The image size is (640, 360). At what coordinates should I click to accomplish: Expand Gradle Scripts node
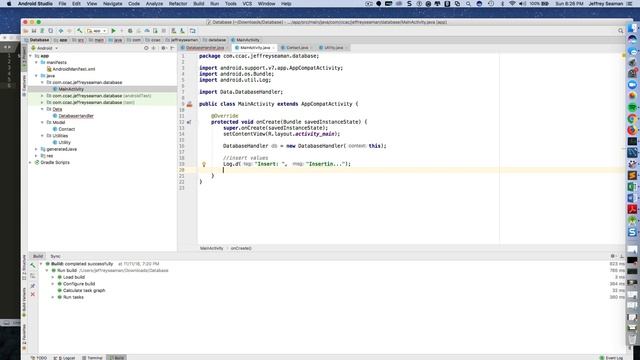[x=31, y=162]
